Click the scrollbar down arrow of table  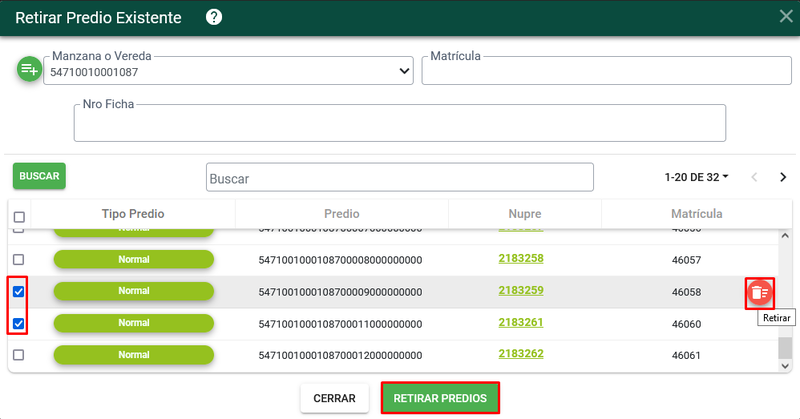point(785,365)
